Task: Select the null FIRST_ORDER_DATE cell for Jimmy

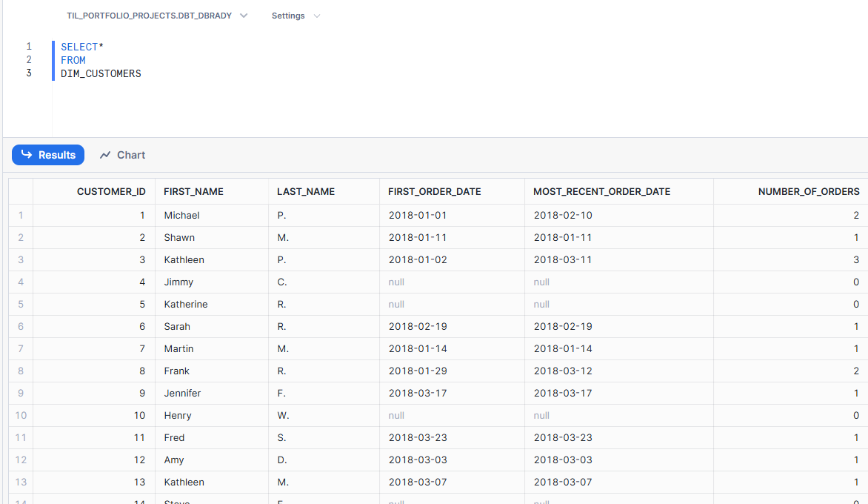Action: tap(396, 282)
